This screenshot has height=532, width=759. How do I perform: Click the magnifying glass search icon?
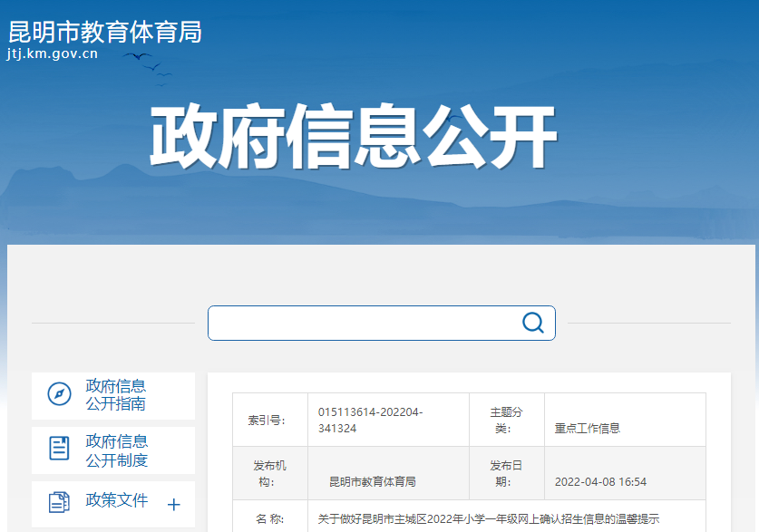[x=533, y=323]
